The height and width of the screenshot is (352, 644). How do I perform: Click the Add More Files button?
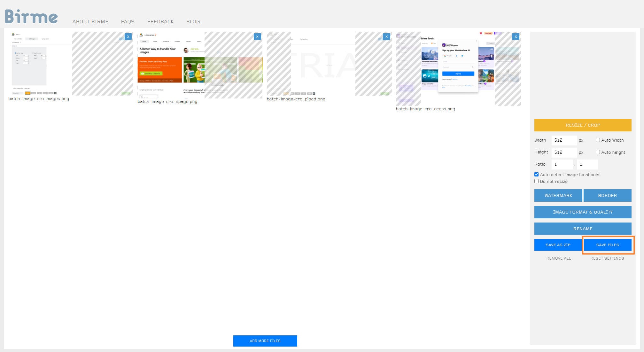tap(265, 341)
